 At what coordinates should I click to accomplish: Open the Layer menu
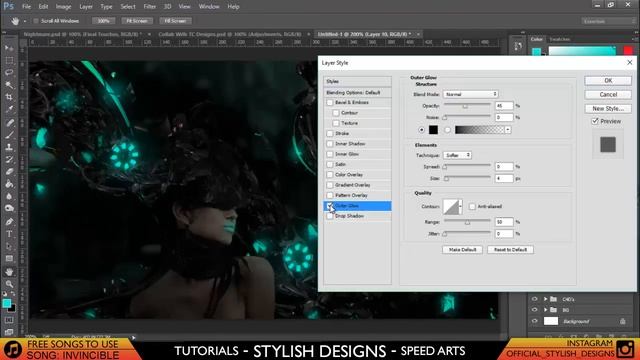tap(86, 7)
